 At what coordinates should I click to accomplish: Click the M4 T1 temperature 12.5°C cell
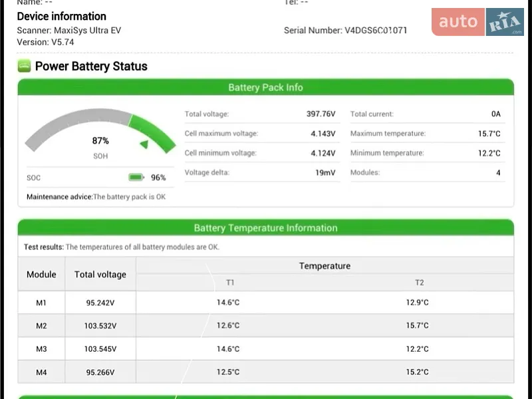point(228,372)
